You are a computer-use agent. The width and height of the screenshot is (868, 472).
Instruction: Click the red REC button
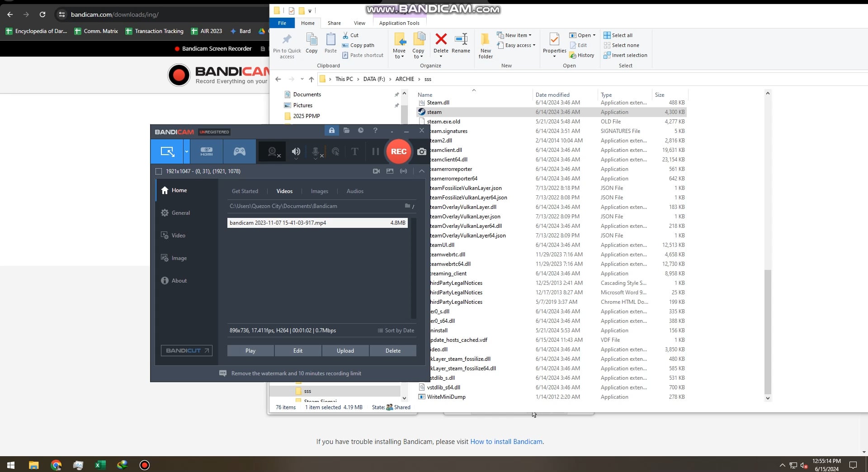tap(398, 151)
